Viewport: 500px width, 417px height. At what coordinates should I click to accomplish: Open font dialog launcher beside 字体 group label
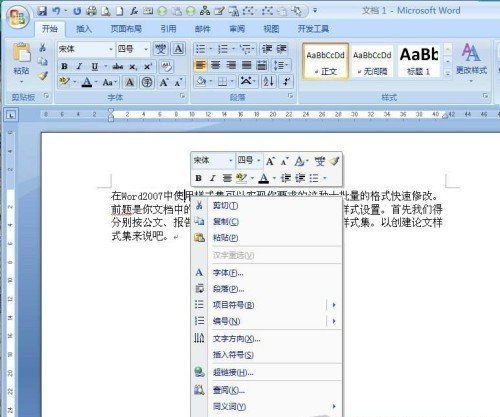click(182, 96)
